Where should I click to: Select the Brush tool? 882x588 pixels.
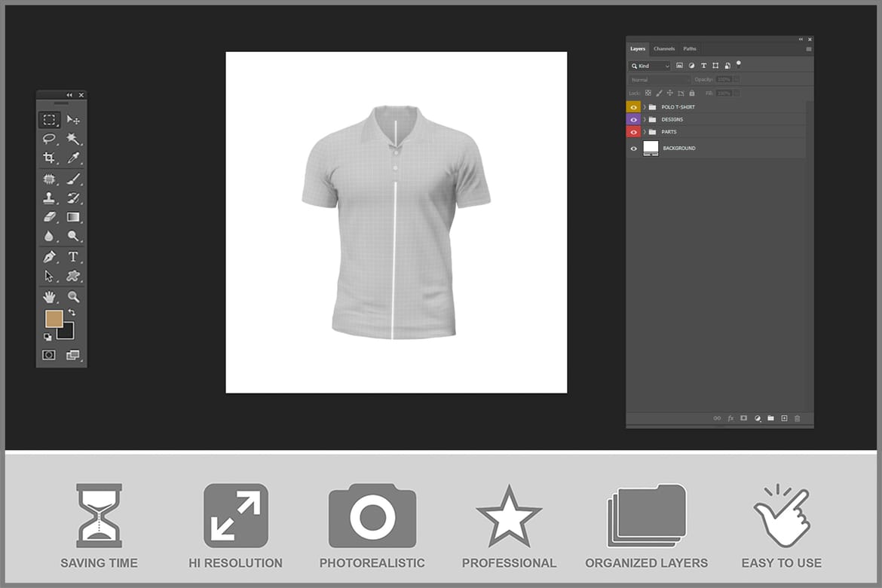tap(73, 179)
